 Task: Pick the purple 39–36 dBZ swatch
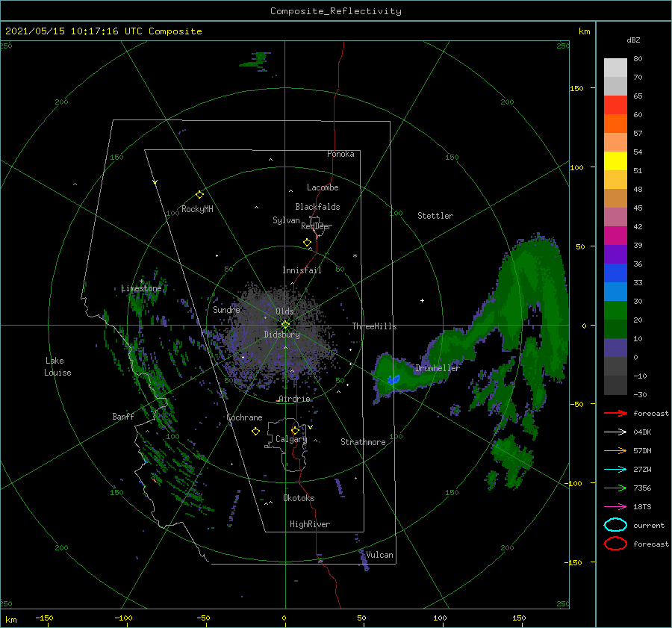[615, 255]
